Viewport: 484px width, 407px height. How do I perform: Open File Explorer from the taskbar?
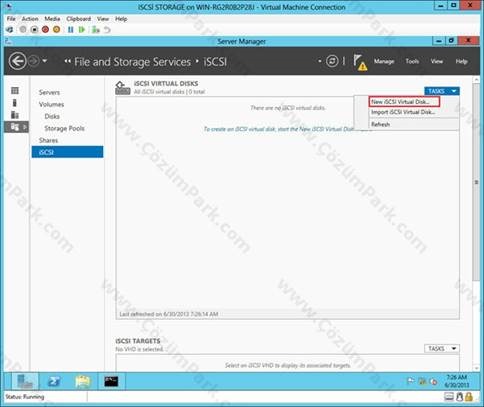pyautogui.click(x=82, y=381)
